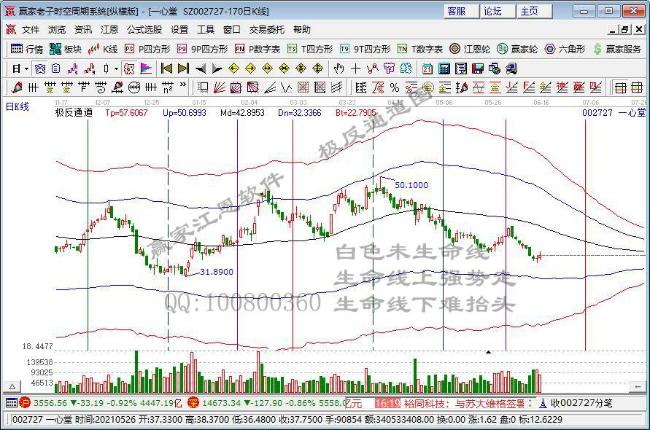650x430 pixels.
Task: Open the 交易委托 menu
Action: coord(267,30)
